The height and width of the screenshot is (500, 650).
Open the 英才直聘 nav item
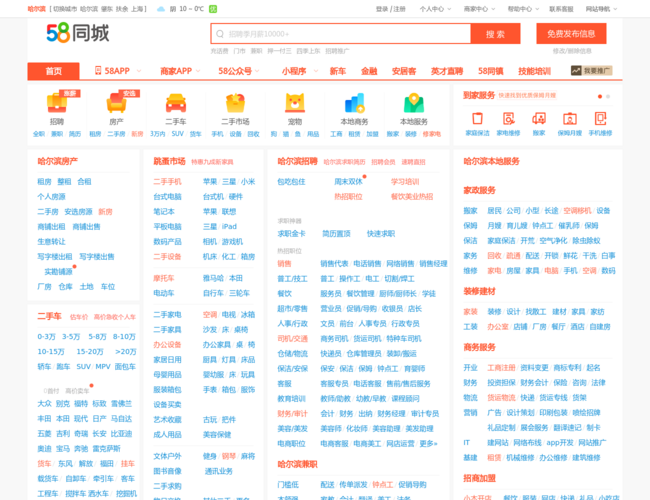(x=446, y=71)
